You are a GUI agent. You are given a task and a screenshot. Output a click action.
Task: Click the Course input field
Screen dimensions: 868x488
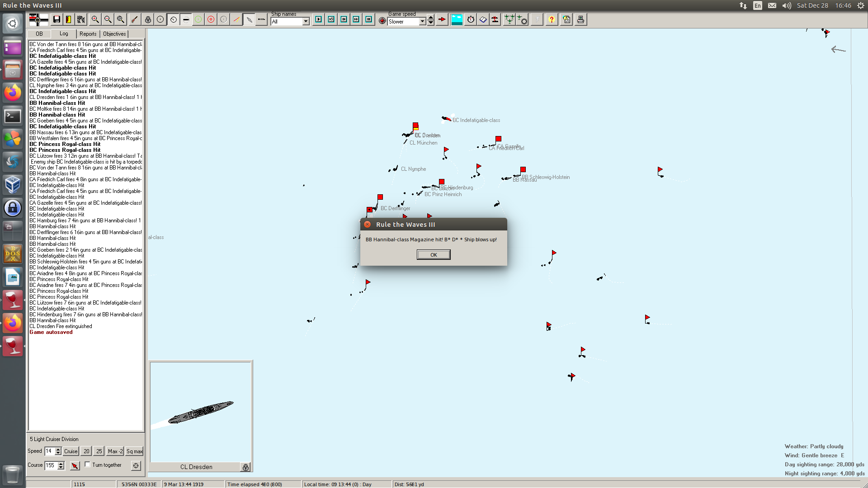point(51,465)
